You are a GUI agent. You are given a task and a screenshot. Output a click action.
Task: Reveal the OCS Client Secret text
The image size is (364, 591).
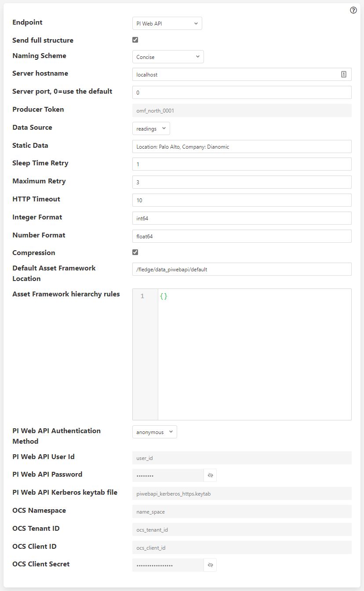210,565
